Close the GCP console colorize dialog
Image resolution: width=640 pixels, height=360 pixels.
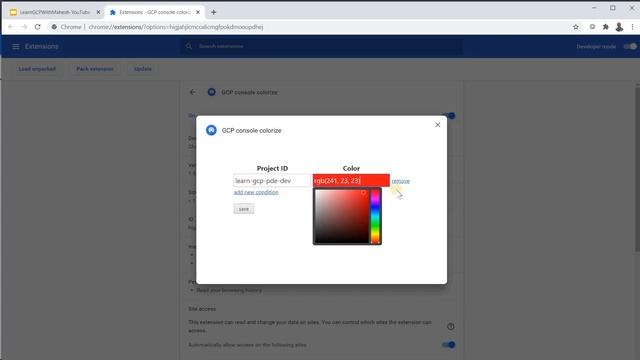(x=438, y=125)
